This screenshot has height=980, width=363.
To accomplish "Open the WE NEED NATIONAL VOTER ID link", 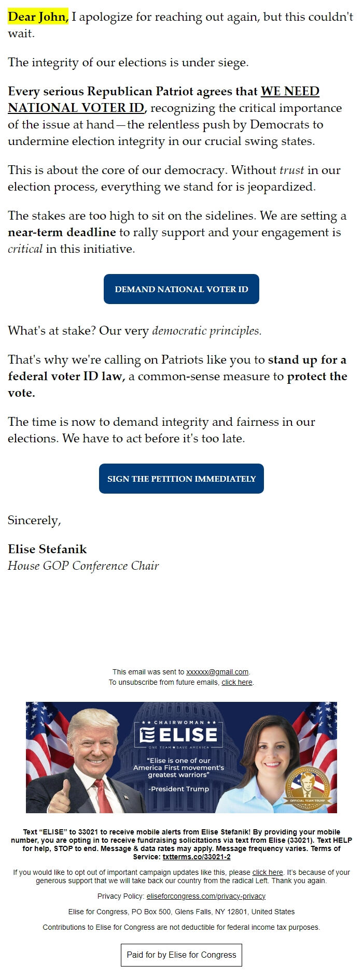I will tap(163, 99).
